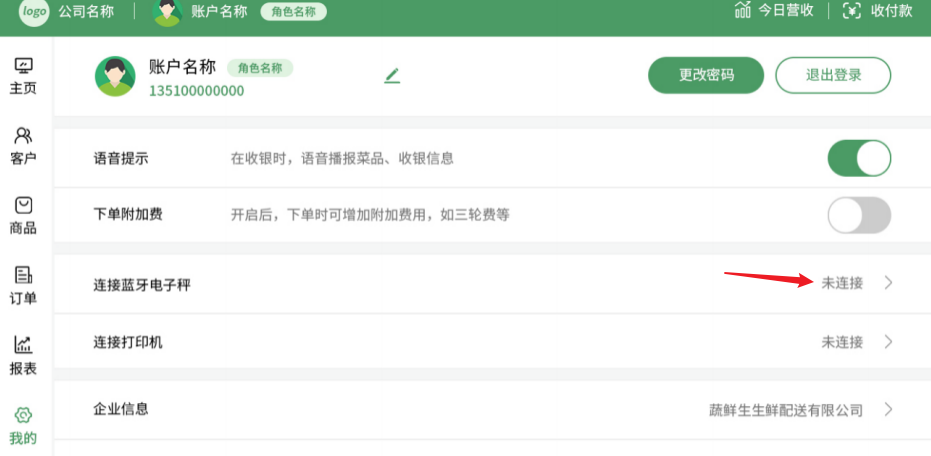The width and height of the screenshot is (931, 456).
Task: Open today's revenue chart icon
Action: coord(743,10)
